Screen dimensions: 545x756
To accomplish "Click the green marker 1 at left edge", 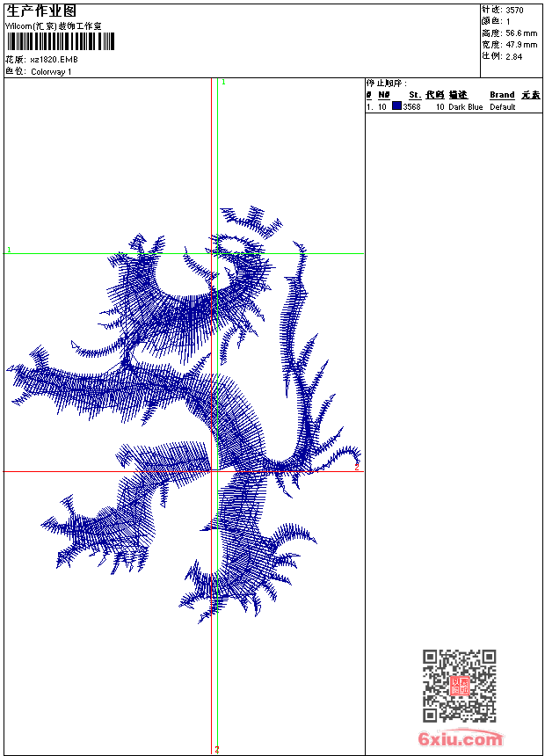I will pyautogui.click(x=10, y=251).
